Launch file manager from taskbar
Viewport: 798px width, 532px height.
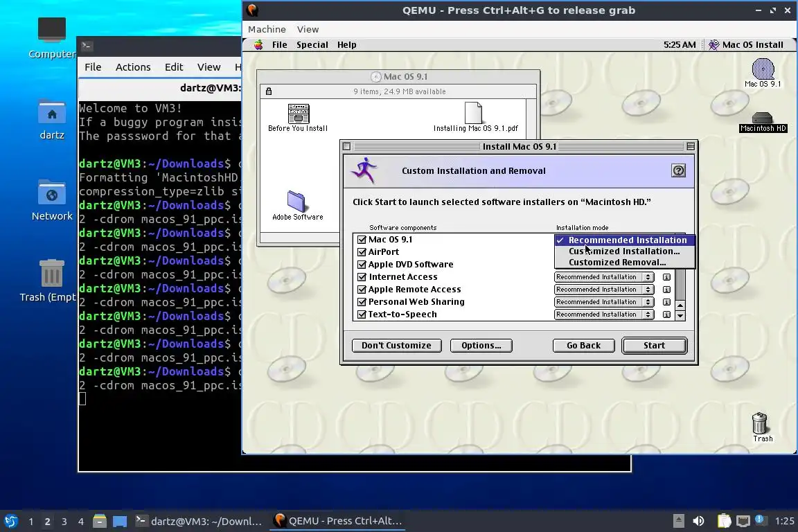click(x=100, y=521)
